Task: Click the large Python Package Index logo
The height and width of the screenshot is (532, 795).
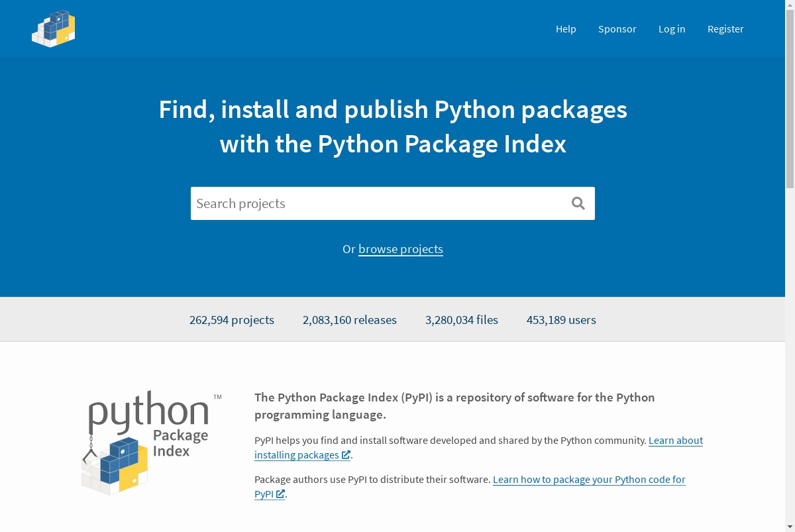Action: click(152, 443)
